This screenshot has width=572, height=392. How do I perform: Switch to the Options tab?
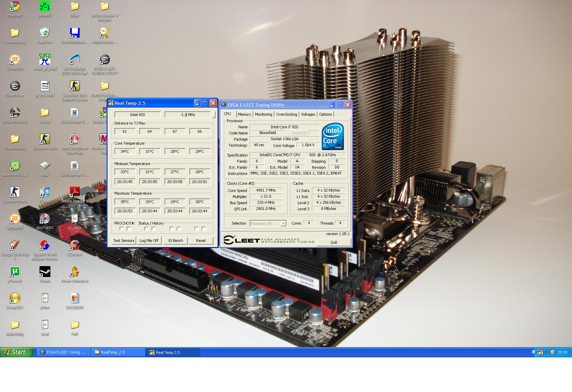pyautogui.click(x=325, y=114)
